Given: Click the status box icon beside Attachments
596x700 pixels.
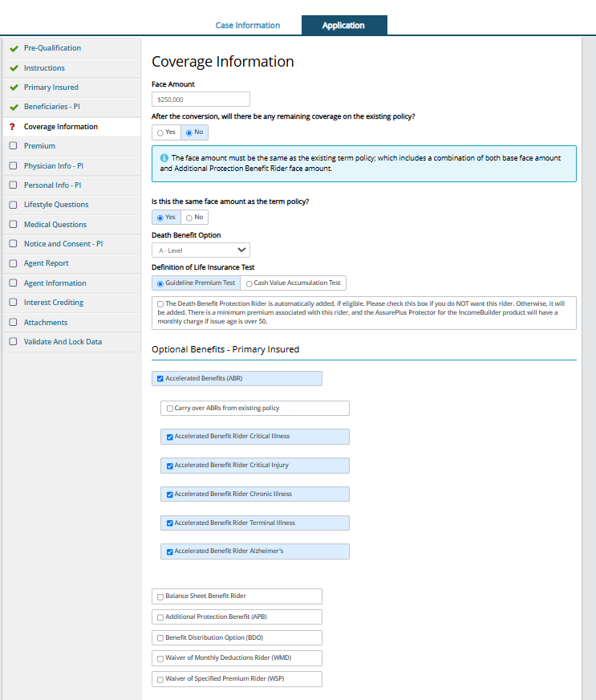Looking at the screenshot, I should [x=13, y=323].
